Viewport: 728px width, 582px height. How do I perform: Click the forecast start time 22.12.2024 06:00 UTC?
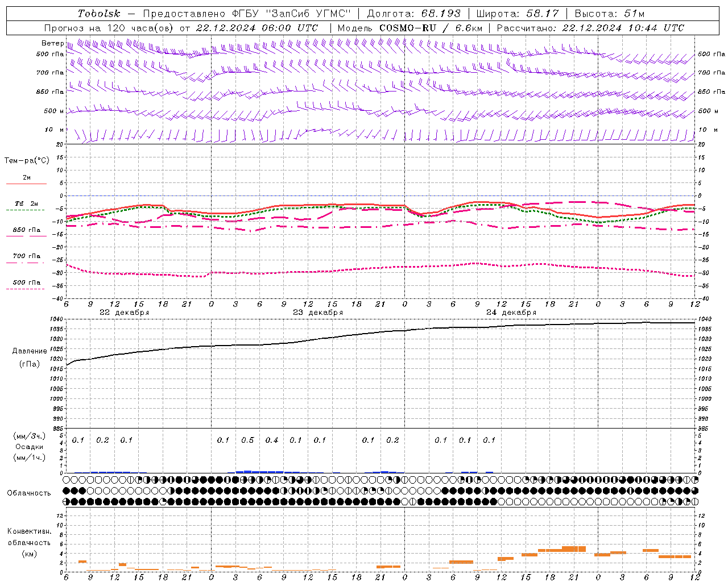point(257,28)
